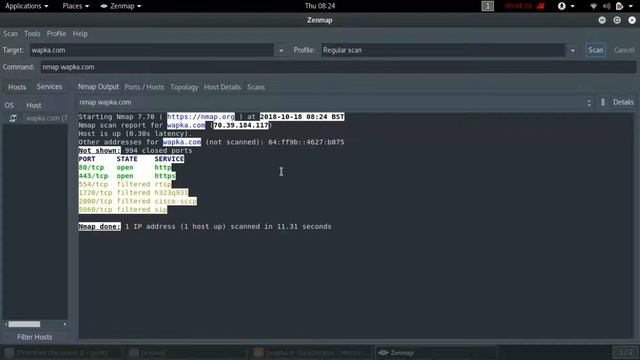Sort host list by Host column
The image size is (640, 360).
pos(34,105)
